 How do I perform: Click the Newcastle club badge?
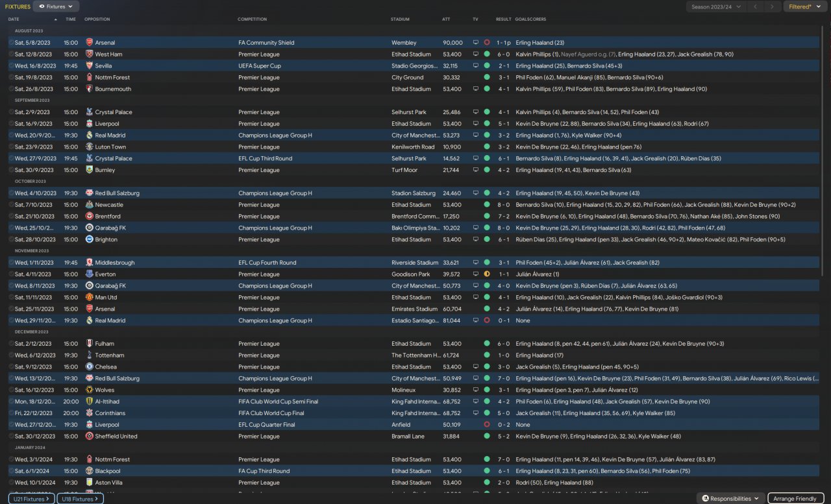tap(89, 205)
